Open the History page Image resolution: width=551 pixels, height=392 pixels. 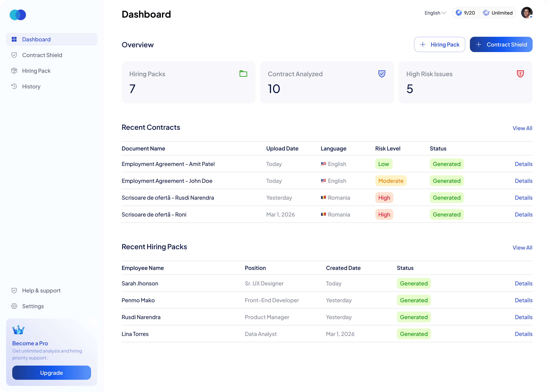point(52,86)
